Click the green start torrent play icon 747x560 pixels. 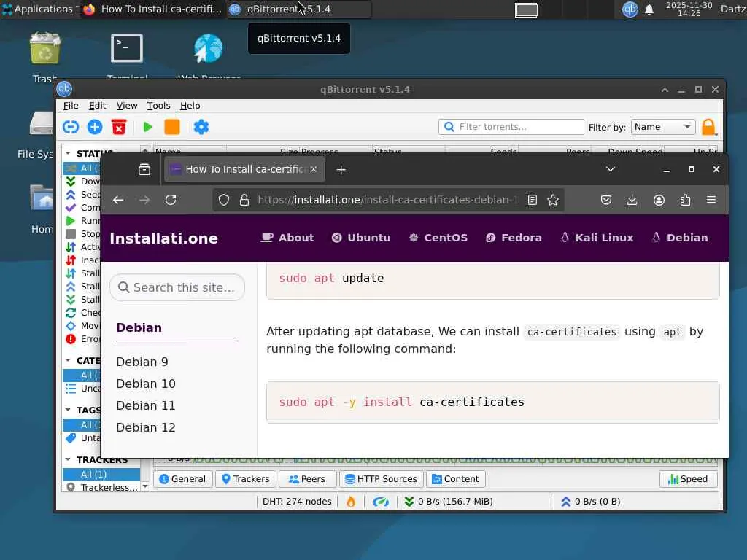[x=147, y=127]
